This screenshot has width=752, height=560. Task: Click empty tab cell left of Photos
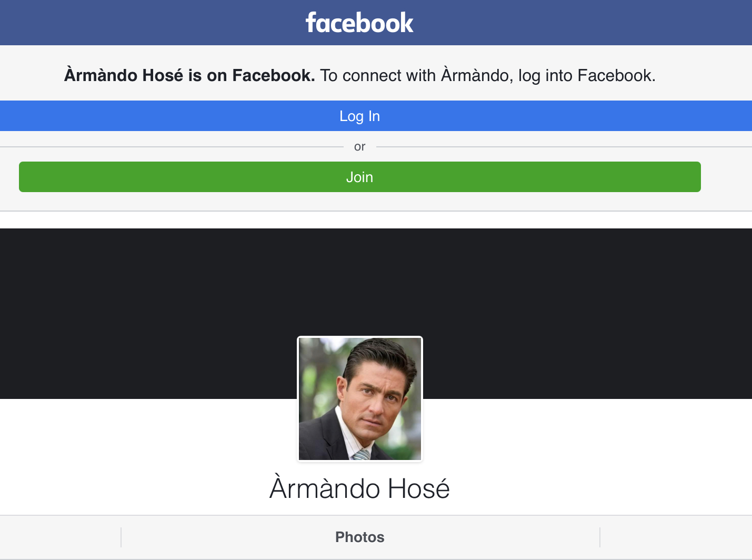click(60, 537)
